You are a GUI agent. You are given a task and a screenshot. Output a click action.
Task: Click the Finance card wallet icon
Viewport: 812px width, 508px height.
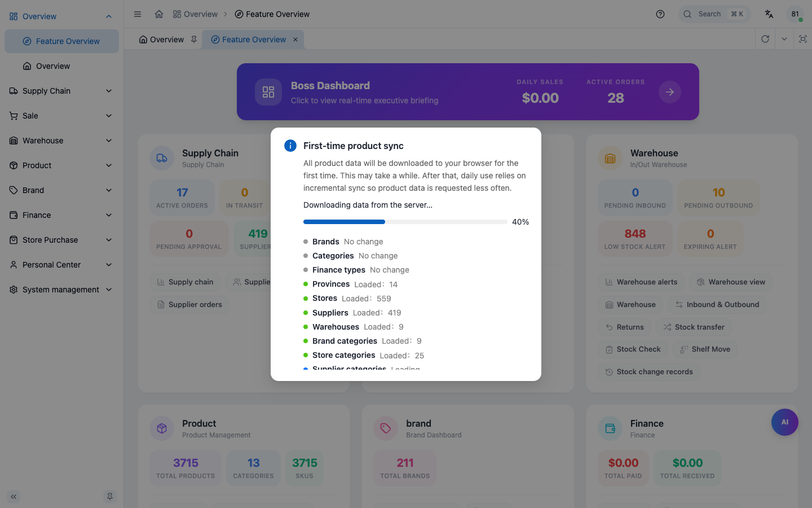[610, 428]
